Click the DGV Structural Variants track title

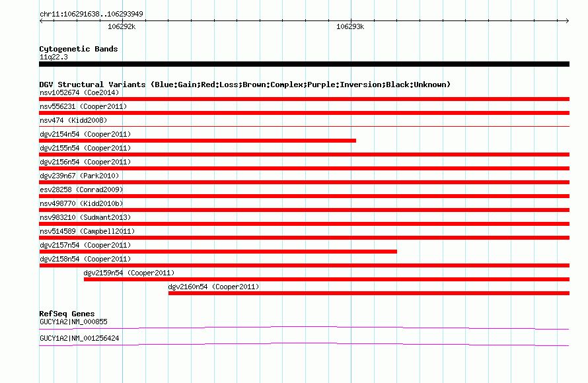pyautogui.click(x=244, y=85)
